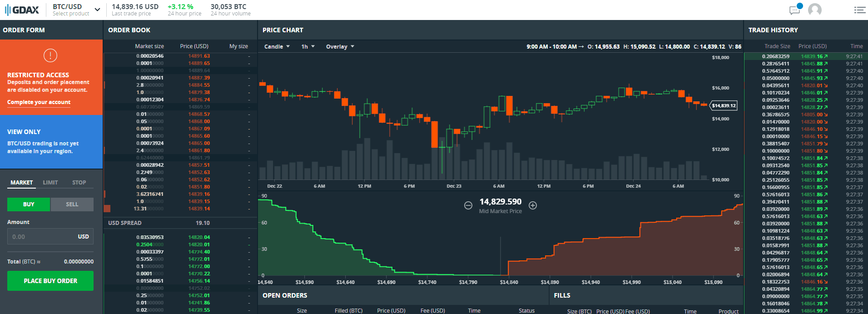Select the 14839.14 ask price row
Viewport: 868px width, 314px height.
coord(199,209)
